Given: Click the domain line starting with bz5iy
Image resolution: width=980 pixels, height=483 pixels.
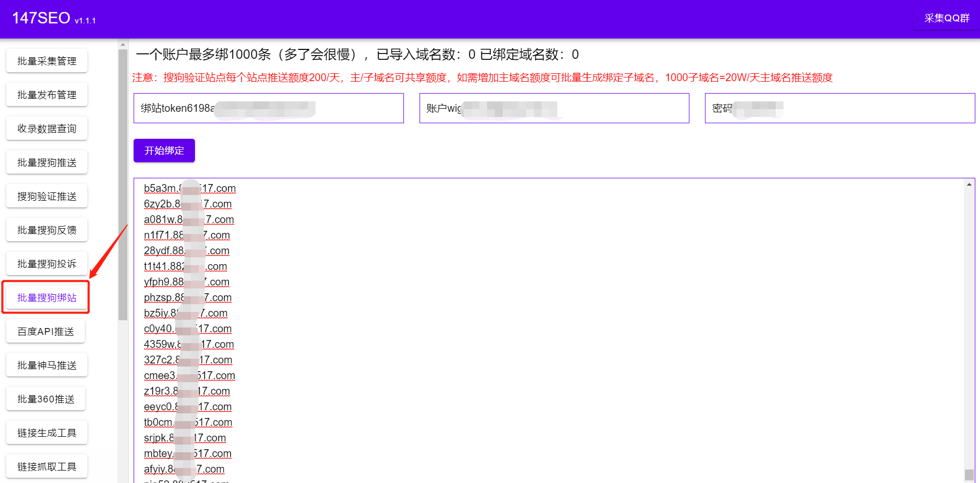Looking at the screenshot, I should tap(186, 313).
